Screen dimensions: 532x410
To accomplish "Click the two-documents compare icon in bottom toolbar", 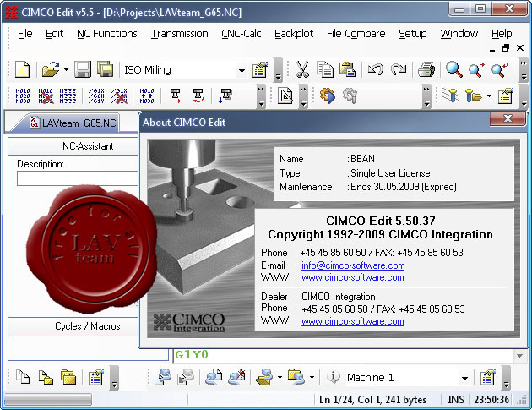I will [x=23, y=377].
